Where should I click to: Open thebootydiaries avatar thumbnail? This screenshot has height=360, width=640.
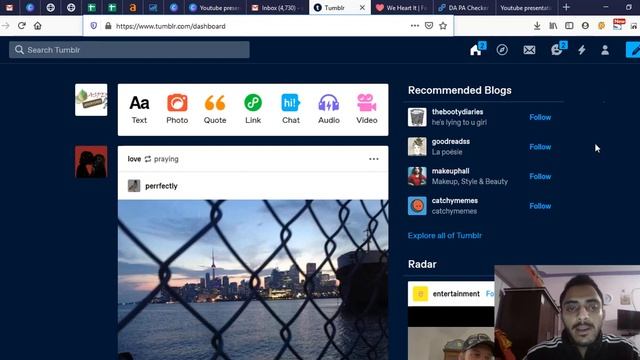[x=417, y=117]
